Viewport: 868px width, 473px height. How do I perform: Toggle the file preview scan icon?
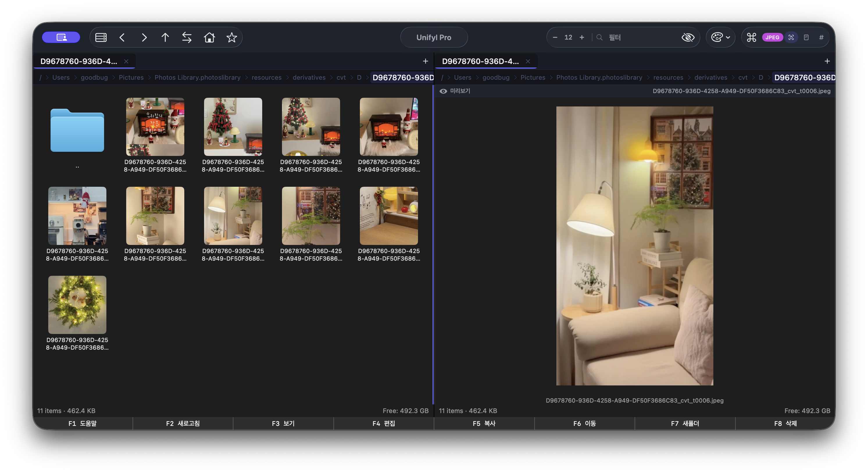791,38
